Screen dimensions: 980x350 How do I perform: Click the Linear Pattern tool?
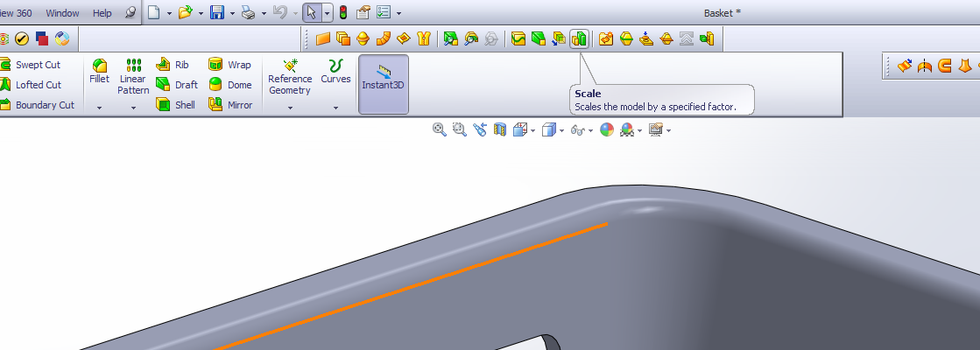(133, 77)
